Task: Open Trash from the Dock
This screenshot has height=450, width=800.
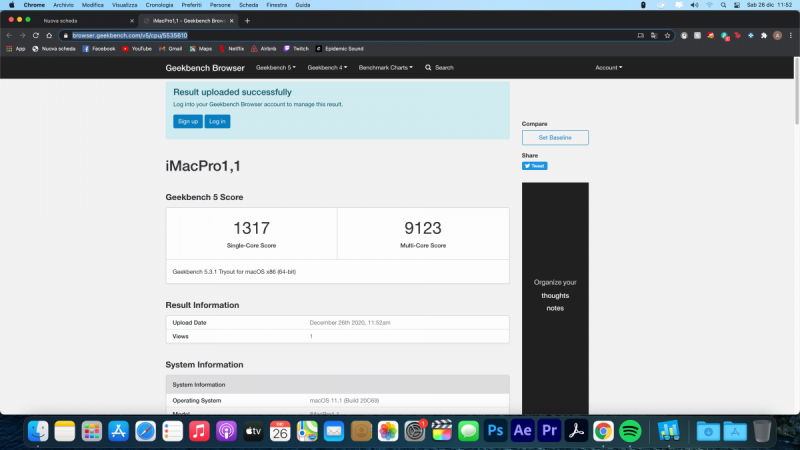Action: (x=762, y=431)
